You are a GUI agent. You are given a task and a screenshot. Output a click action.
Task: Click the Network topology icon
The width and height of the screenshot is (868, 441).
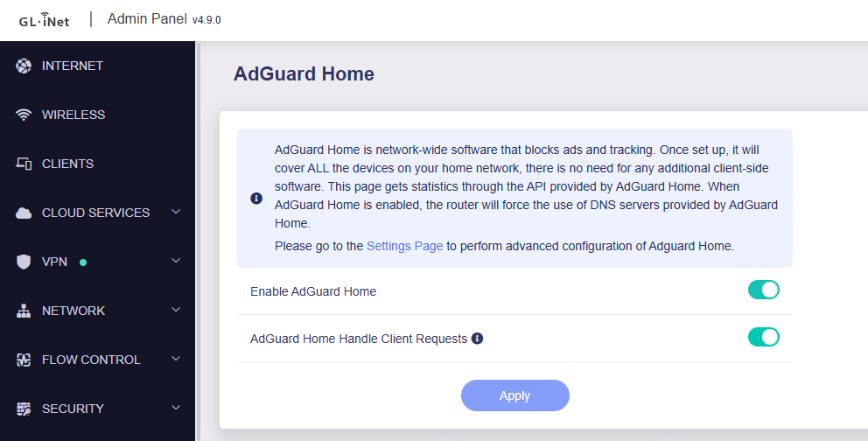(x=24, y=311)
